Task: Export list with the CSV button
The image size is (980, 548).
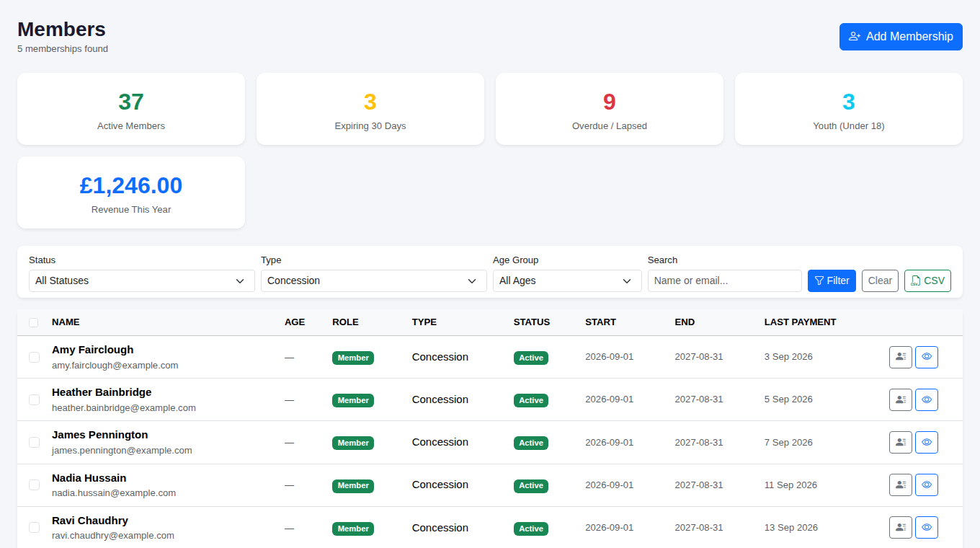Action: click(927, 280)
